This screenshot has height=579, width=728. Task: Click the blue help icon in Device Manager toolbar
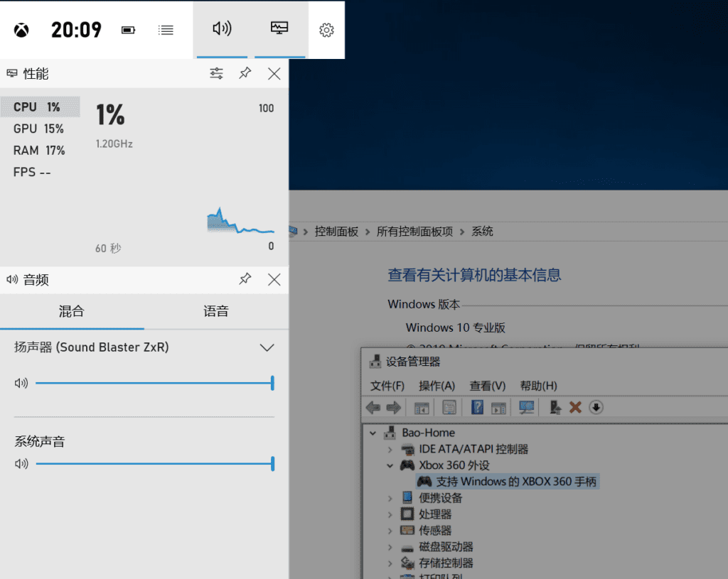tap(477, 407)
